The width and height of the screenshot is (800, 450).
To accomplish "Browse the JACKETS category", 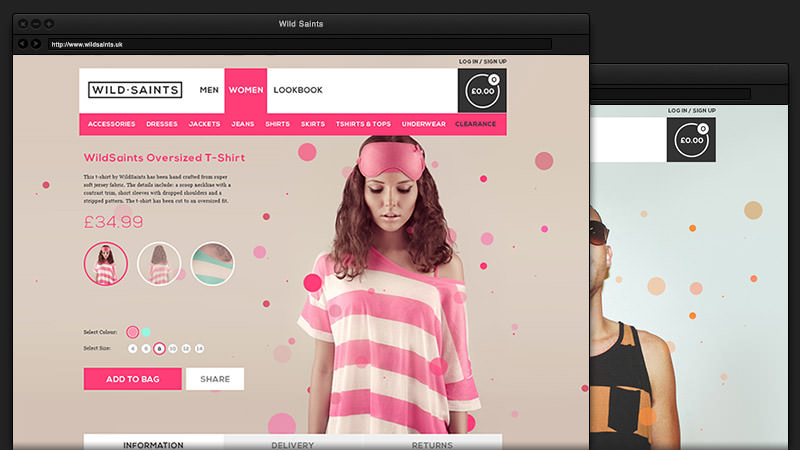I will (x=204, y=124).
